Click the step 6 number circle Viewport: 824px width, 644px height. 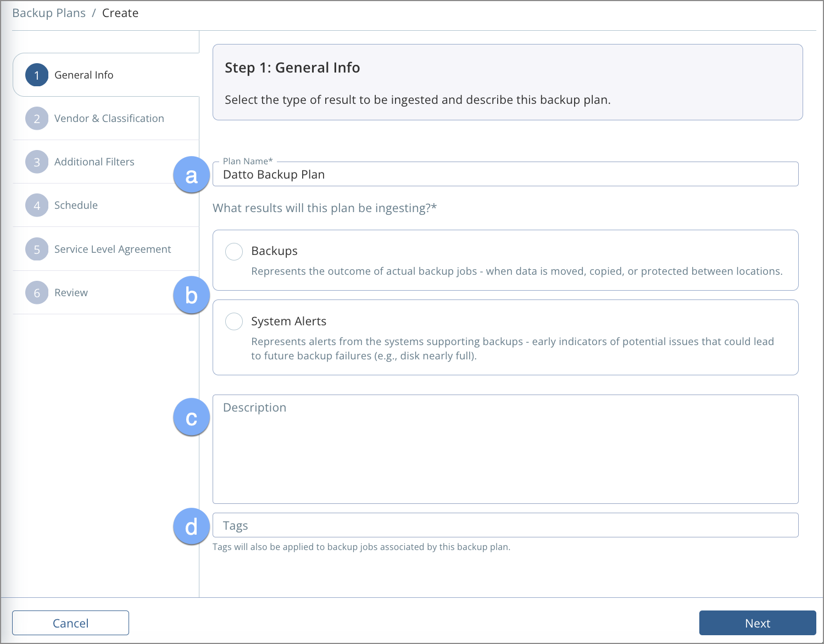37,293
